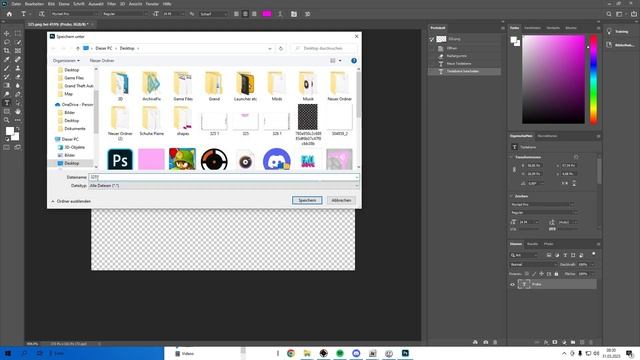
Task: Select the Eyedropper tool
Action: (7, 60)
